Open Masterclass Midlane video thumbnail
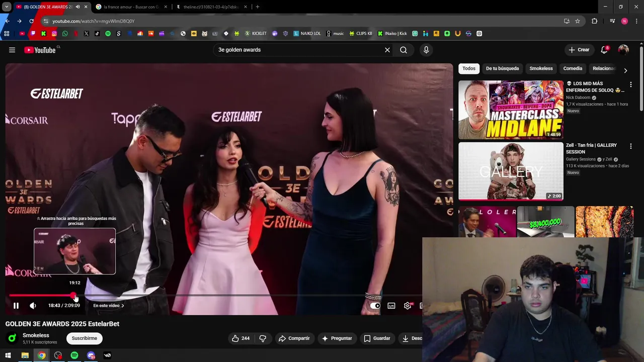Screen dimensions: 644x362 click(x=511, y=110)
